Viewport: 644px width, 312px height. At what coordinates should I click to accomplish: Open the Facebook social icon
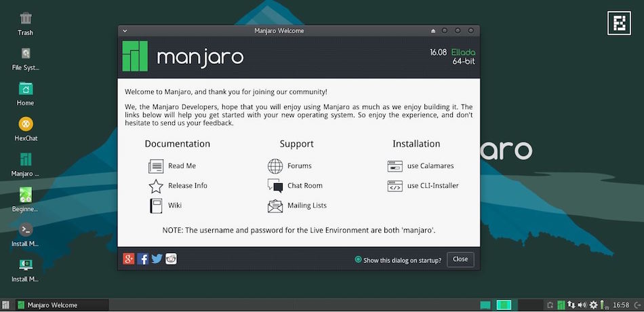click(143, 258)
